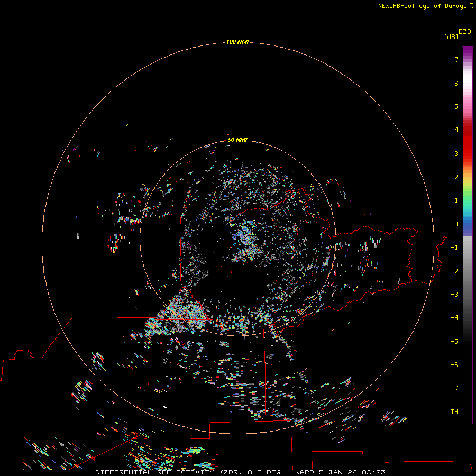Click the 0.5 DEG elevation label
This screenshot has width=476, height=476.
(x=265, y=472)
